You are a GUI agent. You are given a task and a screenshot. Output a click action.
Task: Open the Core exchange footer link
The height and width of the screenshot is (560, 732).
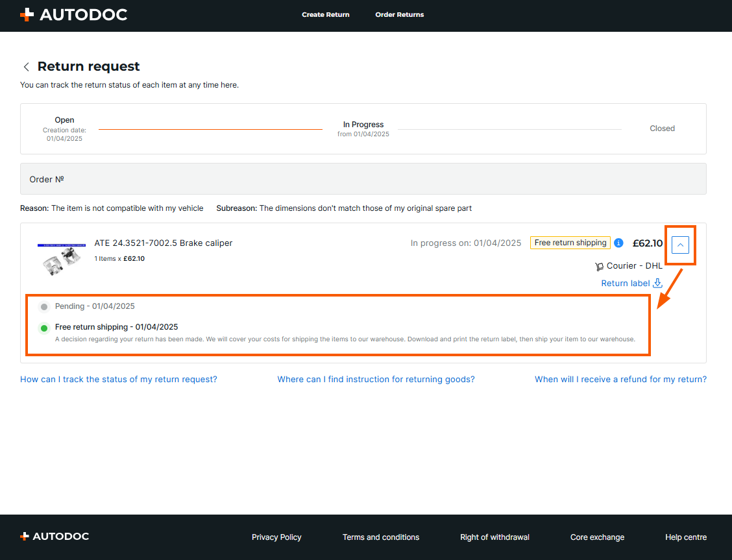click(x=597, y=537)
